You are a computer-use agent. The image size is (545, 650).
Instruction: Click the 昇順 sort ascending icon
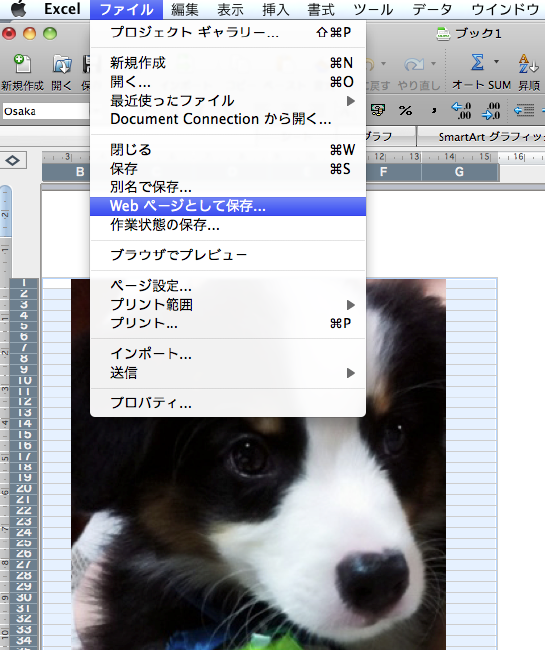click(528, 64)
